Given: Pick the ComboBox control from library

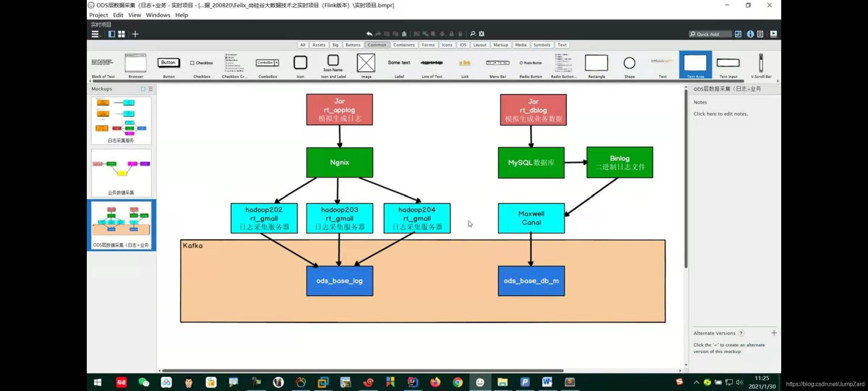Looking at the screenshot, I should tap(268, 66).
